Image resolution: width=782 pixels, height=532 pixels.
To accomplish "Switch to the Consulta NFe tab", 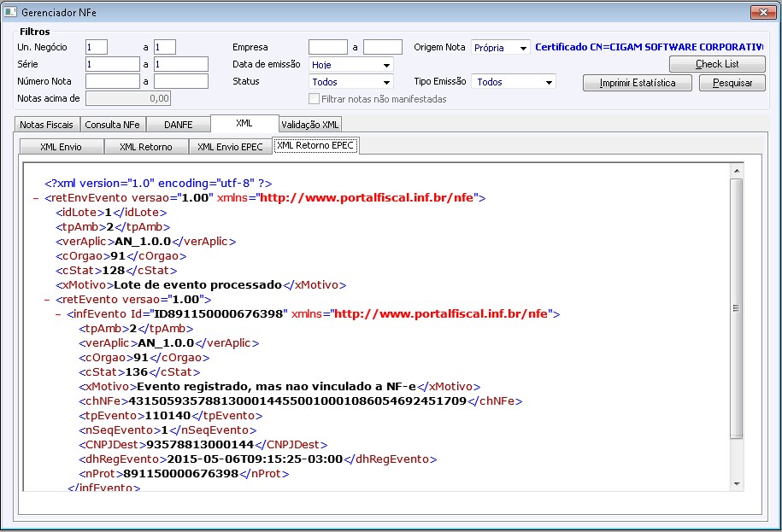I will click(112, 125).
